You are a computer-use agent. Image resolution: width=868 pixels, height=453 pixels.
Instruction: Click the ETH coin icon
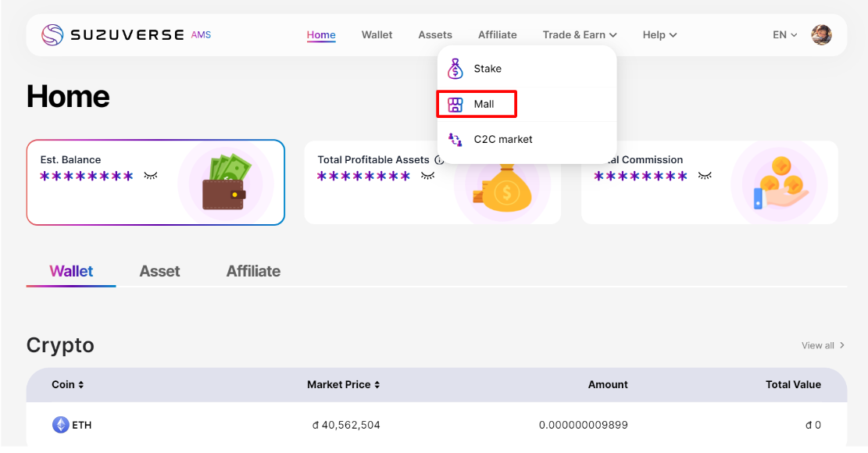[60, 425]
